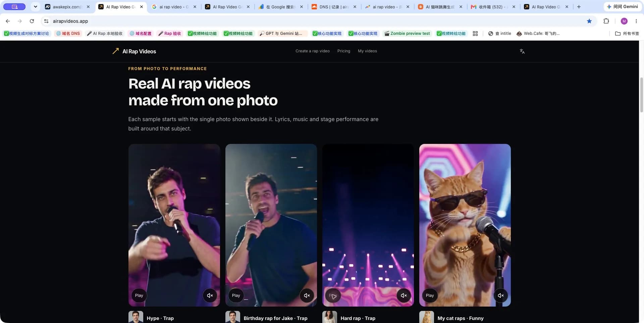
Task: Open the My videos nav link
Action: pyautogui.click(x=367, y=51)
